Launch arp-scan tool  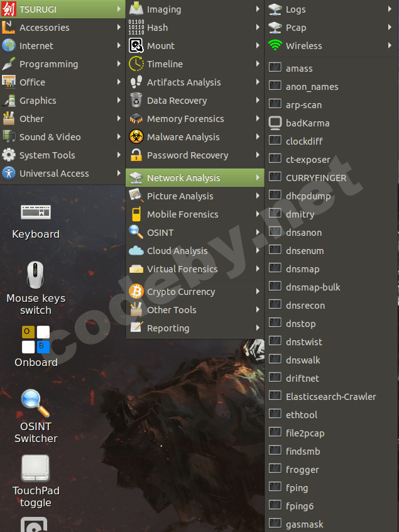pos(331,105)
